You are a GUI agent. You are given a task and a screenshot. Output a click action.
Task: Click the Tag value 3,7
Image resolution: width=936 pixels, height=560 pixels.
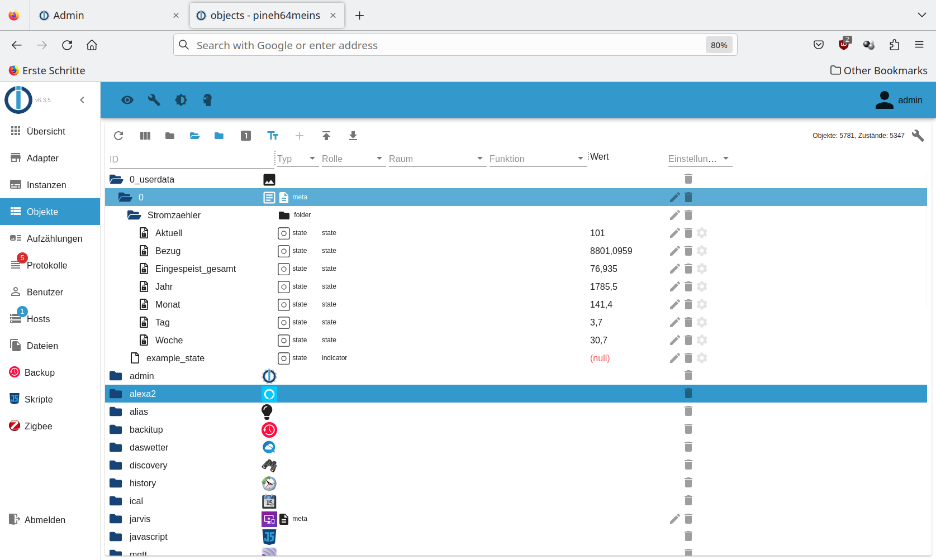pyautogui.click(x=596, y=322)
